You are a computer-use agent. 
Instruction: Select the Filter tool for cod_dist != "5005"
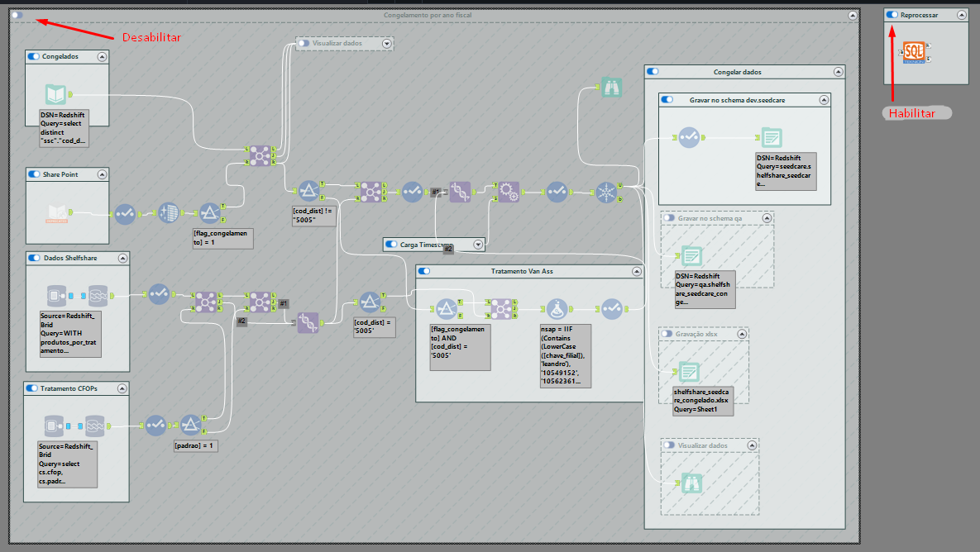(x=308, y=191)
